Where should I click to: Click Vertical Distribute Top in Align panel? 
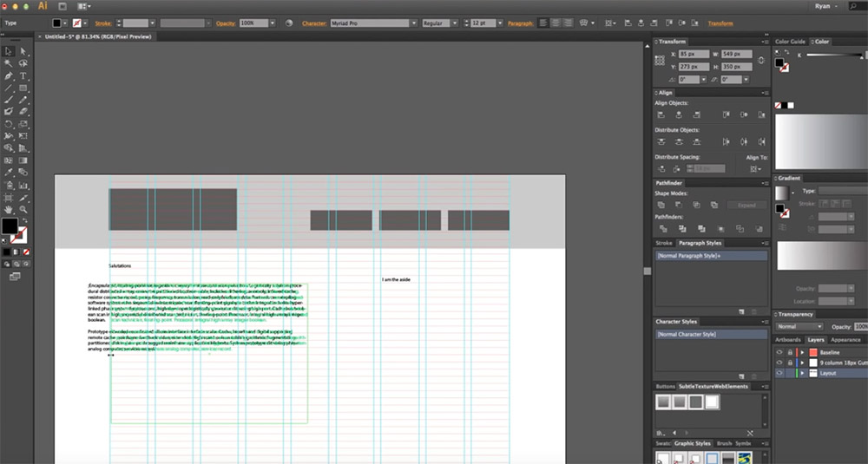661,141
